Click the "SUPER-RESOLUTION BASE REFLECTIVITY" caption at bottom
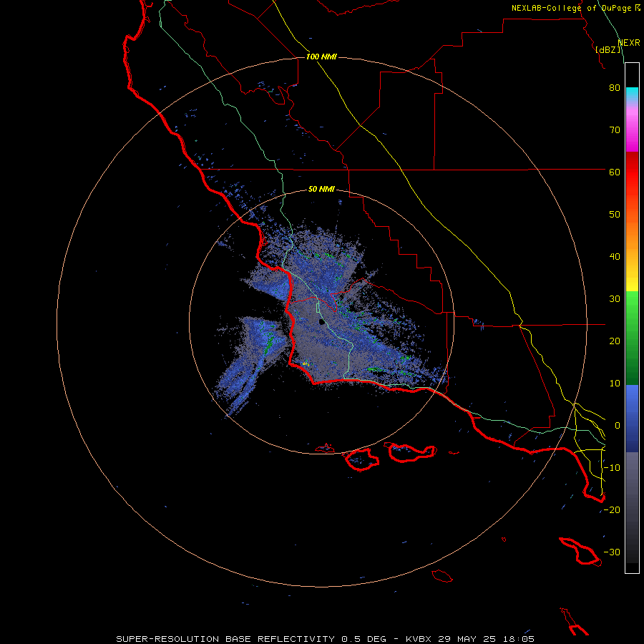 [x=225, y=639]
